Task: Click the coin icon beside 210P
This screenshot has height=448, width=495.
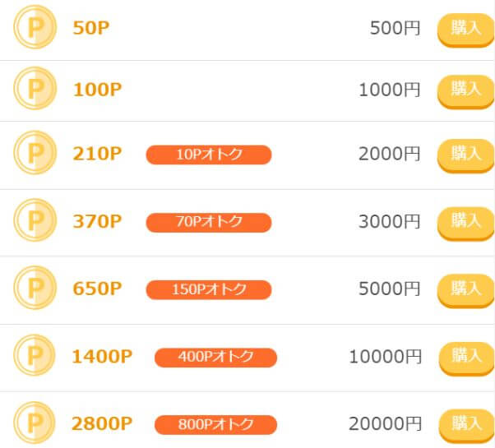Action: coord(35,154)
